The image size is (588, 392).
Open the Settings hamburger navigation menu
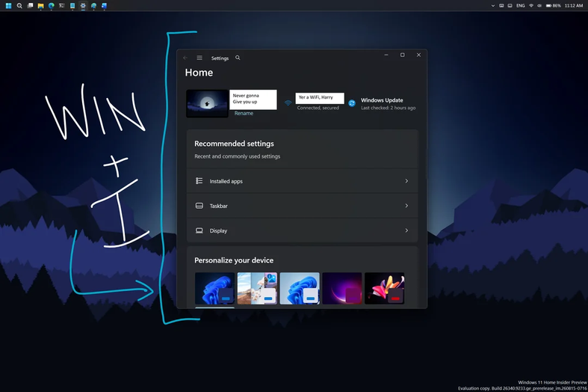[x=199, y=58]
